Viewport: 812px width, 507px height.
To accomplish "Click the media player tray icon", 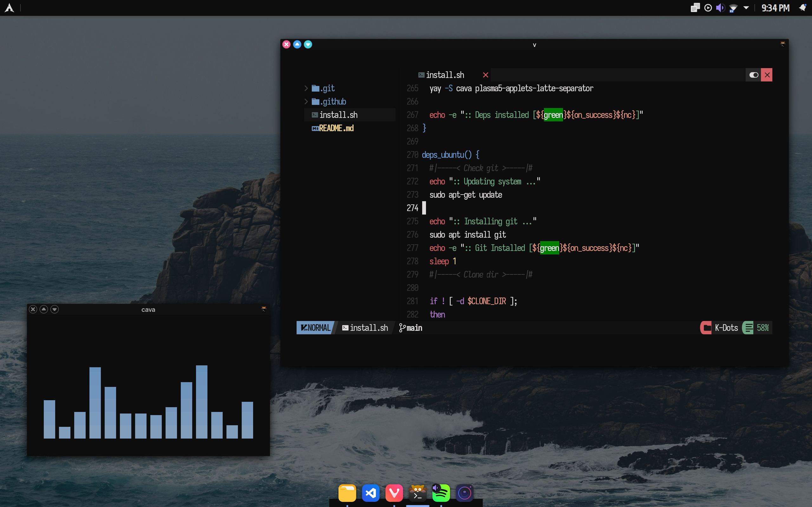I will click(x=708, y=8).
